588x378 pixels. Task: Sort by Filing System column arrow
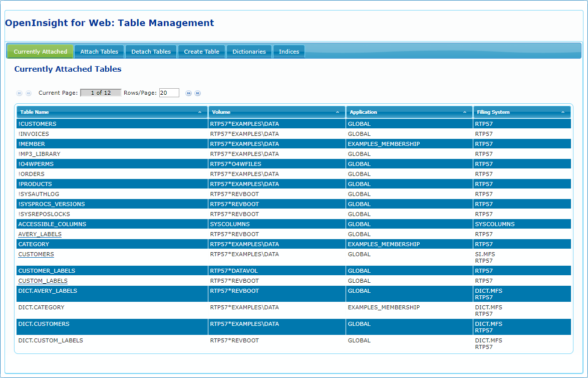click(563, 112)
